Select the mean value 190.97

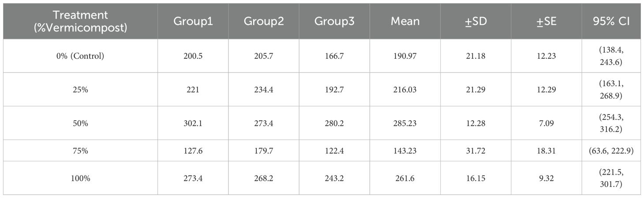click(405, 56)
